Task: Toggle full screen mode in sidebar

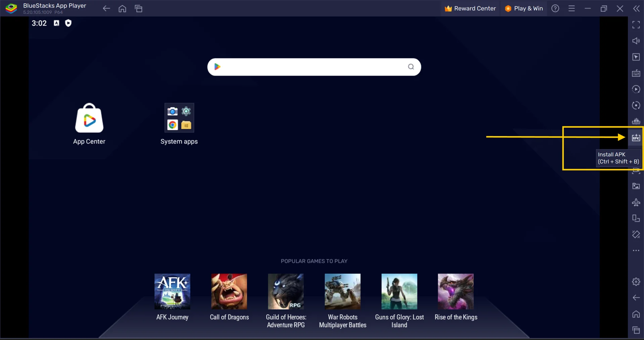Action: pyautogui.click(x=636, y=25)
